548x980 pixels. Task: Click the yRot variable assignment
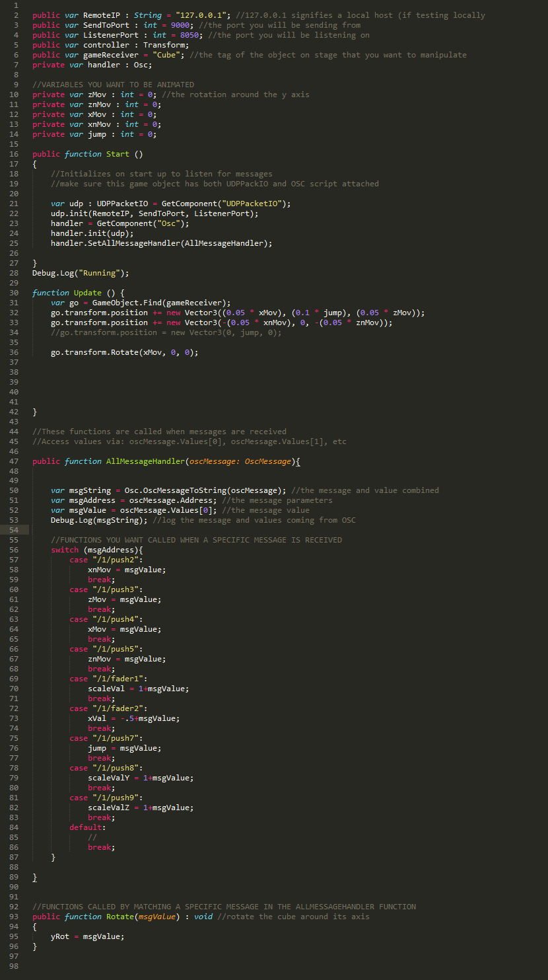tap(59, 936)
